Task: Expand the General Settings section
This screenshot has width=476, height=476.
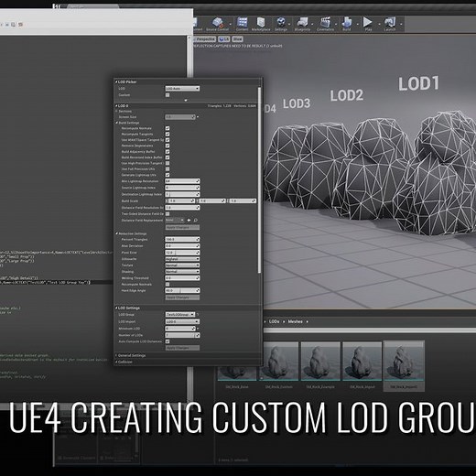Action: (116, 356)
